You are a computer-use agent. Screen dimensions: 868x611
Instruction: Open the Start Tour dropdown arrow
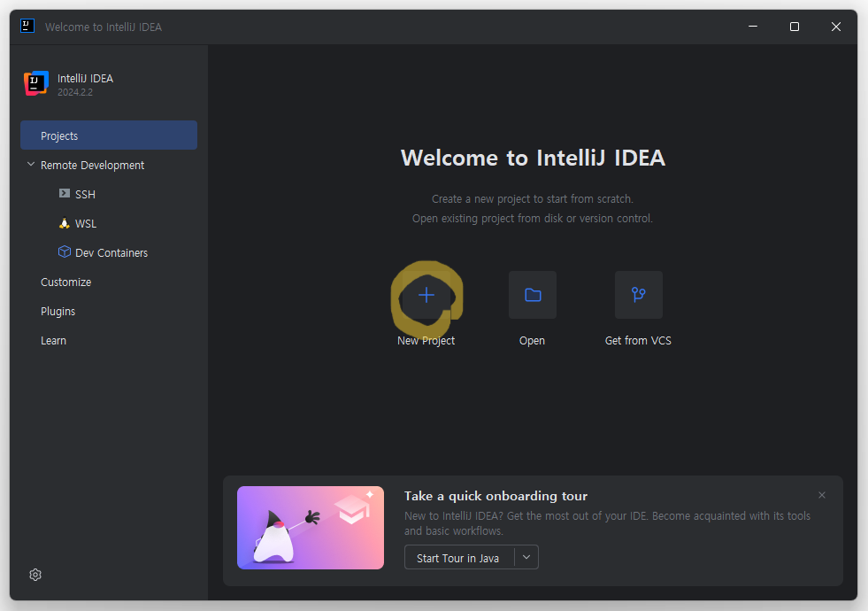526,557
